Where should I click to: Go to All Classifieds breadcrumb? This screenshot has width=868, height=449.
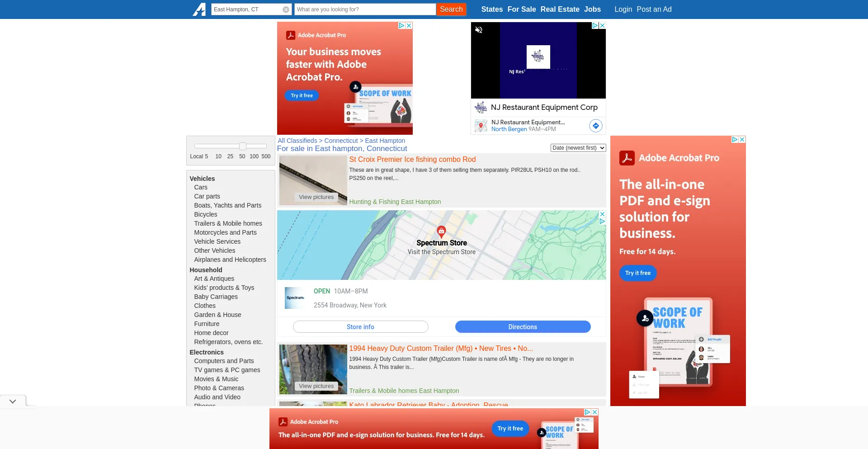point(297,141)
